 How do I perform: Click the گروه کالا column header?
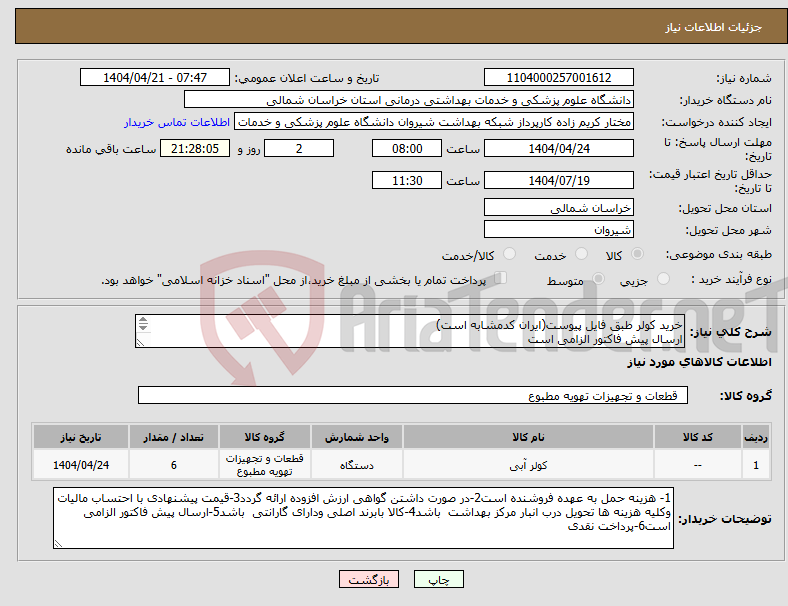(x=264, y=437)
